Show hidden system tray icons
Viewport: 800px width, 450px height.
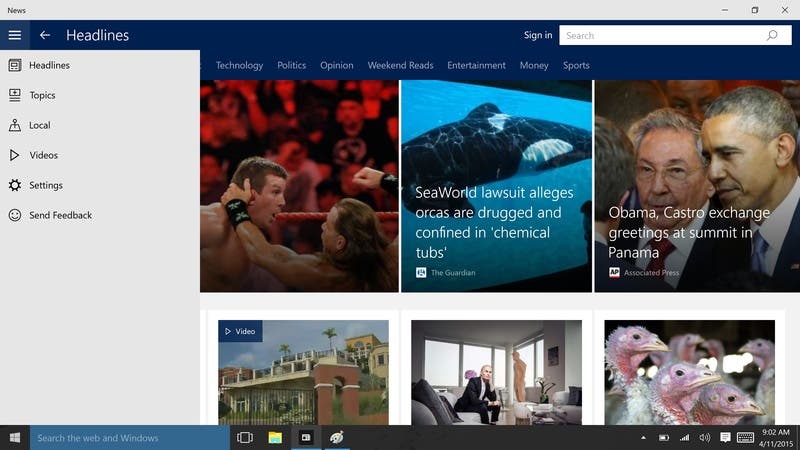point(643,438)
